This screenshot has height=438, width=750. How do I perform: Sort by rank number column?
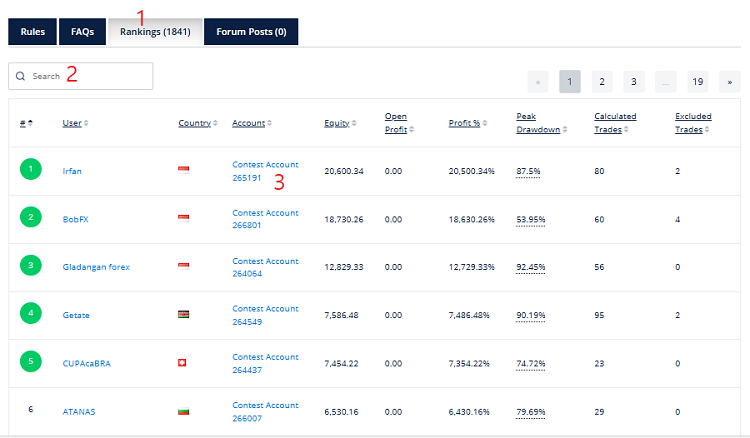pos(26,123)
